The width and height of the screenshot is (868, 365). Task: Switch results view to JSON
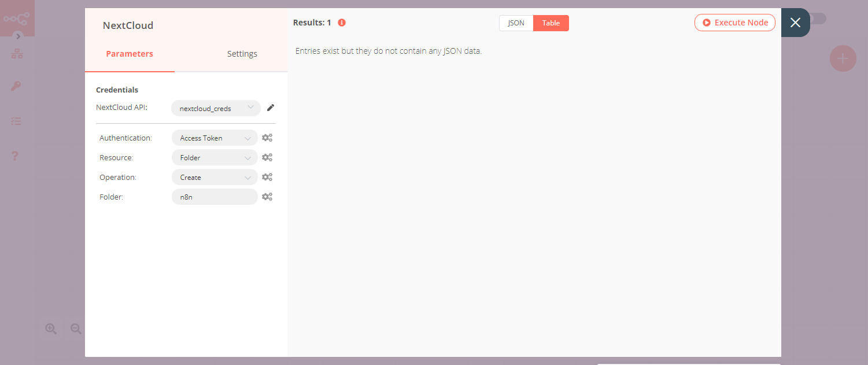click(x=516, y=23)
